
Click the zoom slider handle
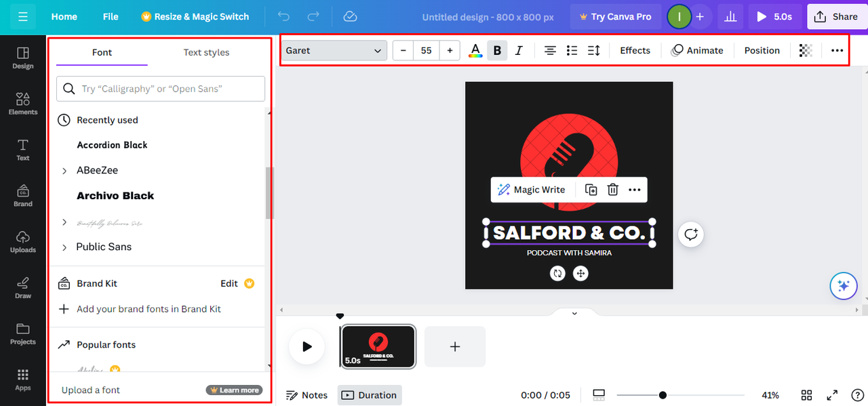point(663,395)
